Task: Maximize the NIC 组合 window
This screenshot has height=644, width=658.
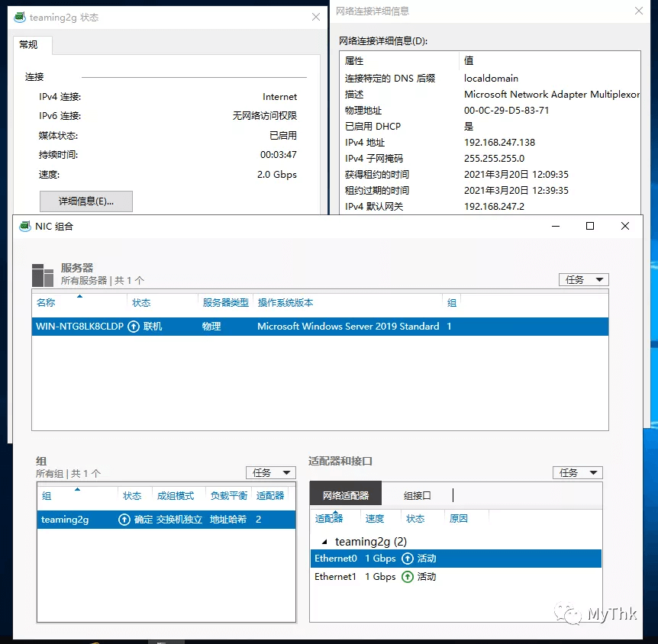Action: coord(590,226)
